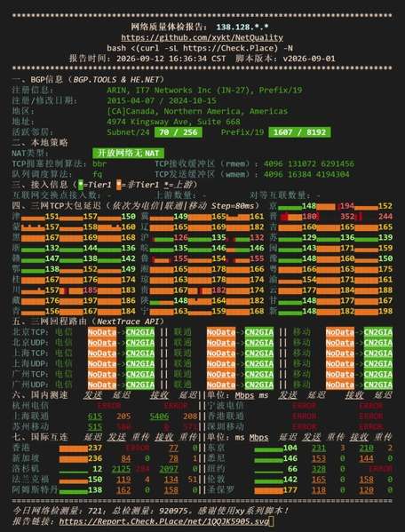Viewport: 405px width, 532px height.
Task: Select script version v2026-09-01
Action: tap(309, 59)
